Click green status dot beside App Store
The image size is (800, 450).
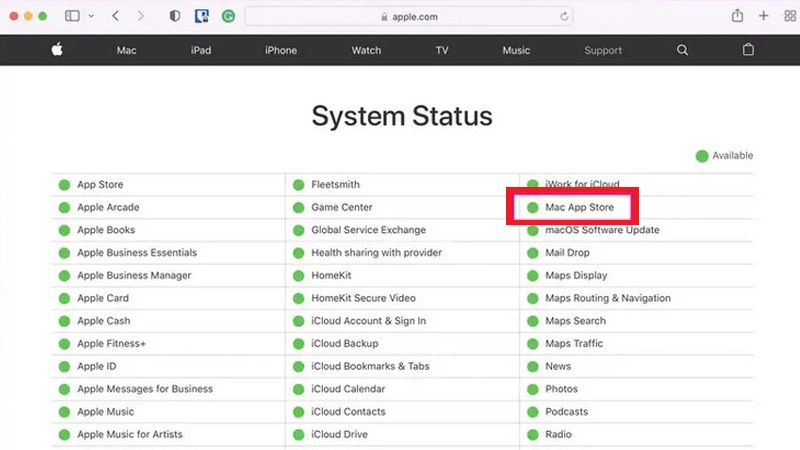pyautogui.click(x=64, y=185)
